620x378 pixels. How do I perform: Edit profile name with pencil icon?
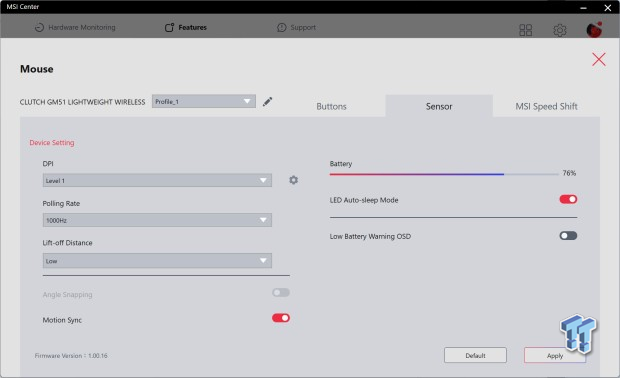tap(267, 102)
